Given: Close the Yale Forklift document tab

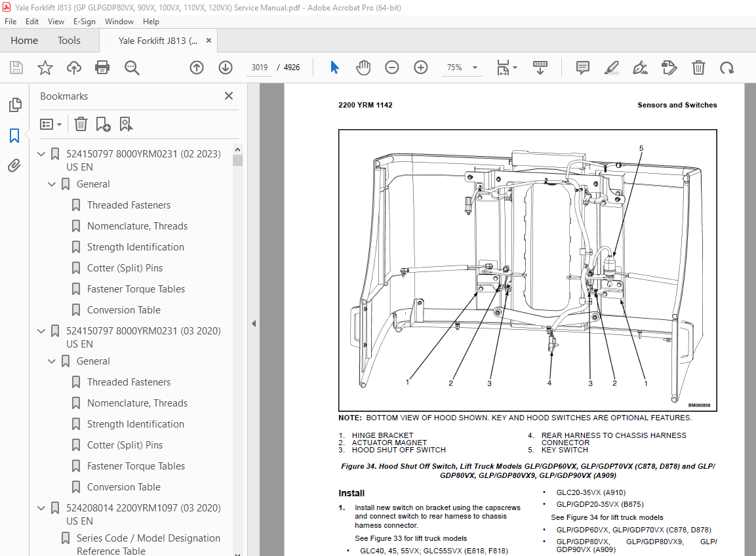Looking at the screenshot, I should 209,41.
